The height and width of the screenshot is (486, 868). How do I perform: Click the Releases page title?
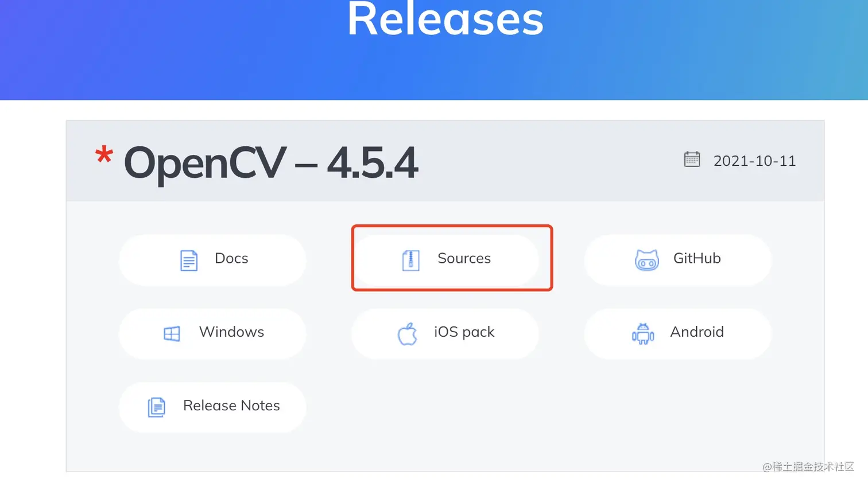click(x=445, y=18)
